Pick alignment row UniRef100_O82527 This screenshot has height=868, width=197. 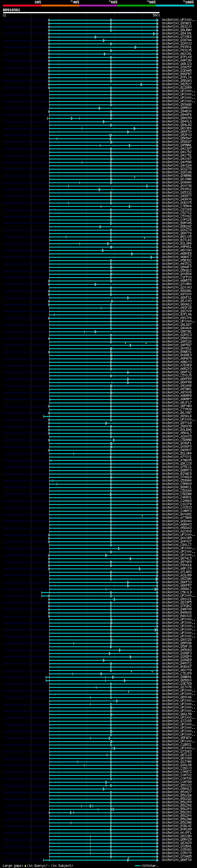[x=176, y=84]
